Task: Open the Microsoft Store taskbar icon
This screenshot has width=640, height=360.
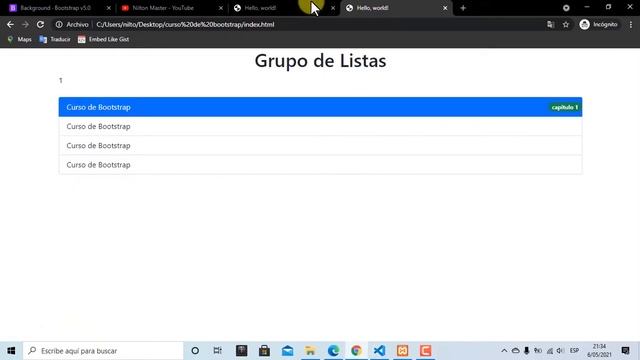Action: click(x=264, y=351)
